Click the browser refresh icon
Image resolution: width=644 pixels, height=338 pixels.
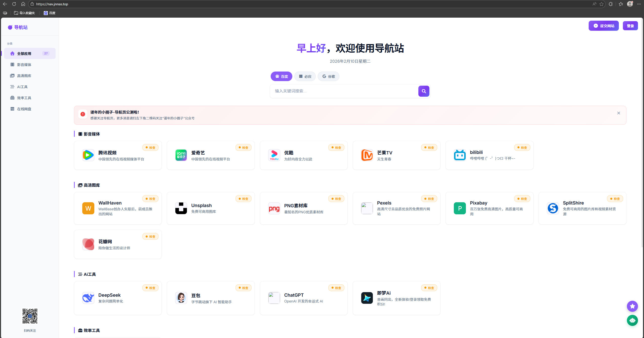[14, 4]
